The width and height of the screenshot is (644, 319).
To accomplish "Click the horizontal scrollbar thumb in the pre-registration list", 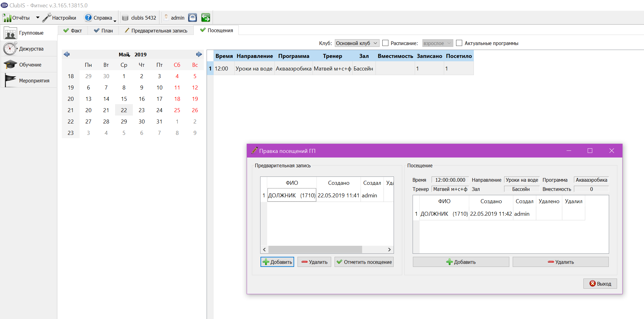I will [x=315, y=249].
